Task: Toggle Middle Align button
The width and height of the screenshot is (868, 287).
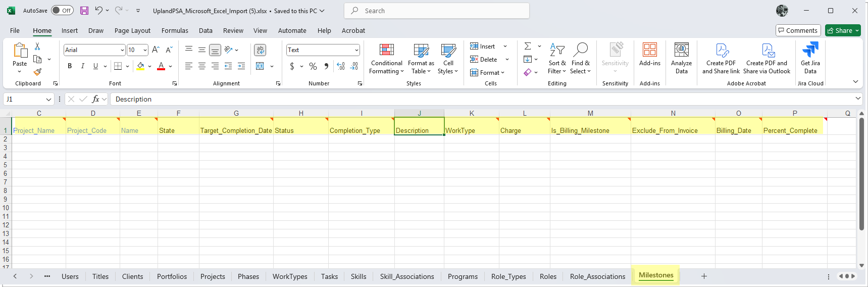Action: pos(202,50)
